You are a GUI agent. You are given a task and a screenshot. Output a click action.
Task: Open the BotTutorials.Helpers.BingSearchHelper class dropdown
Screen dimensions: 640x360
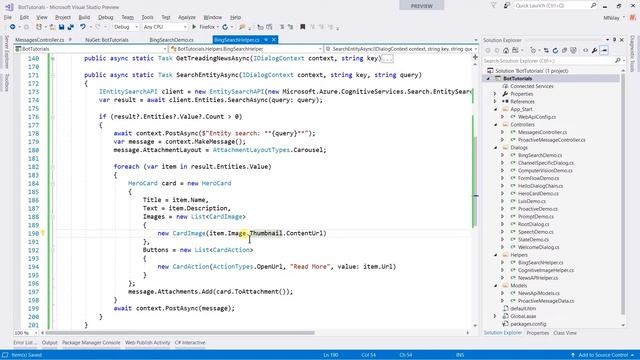[246, 49]
